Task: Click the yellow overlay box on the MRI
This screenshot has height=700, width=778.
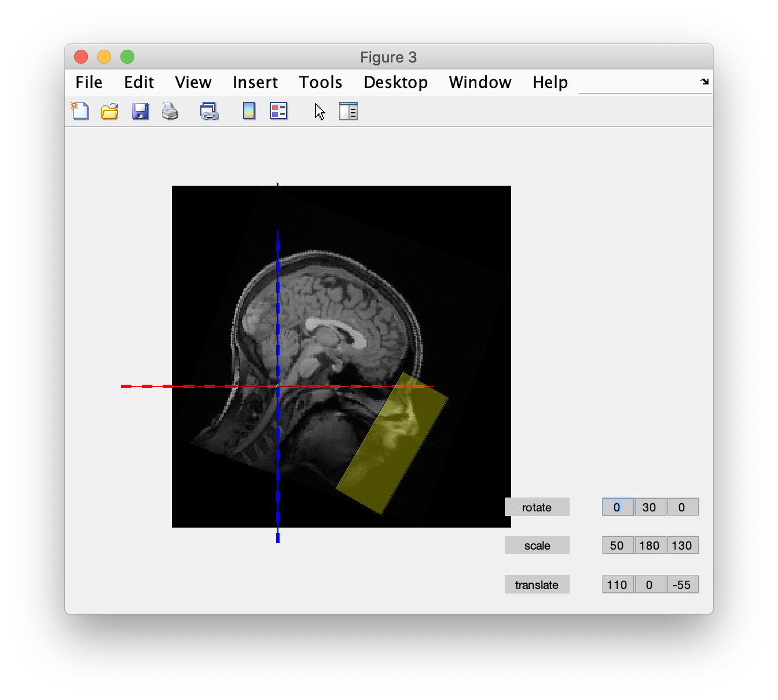Action: [x=392, y=443]
